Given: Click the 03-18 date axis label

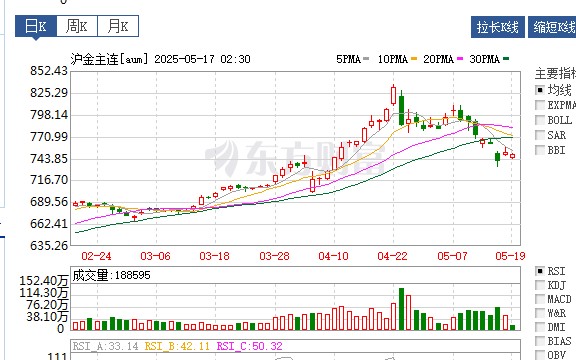Looking at the screenshot, I should [x=215, y=256].
